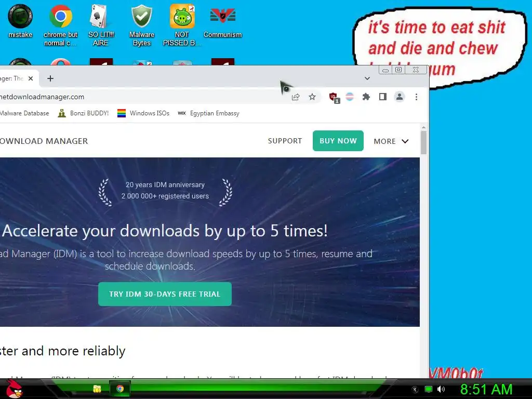Viewport: 532px width, 399px height.
Task: Show hidden tray icons arrow
Action: pos(415,390)
